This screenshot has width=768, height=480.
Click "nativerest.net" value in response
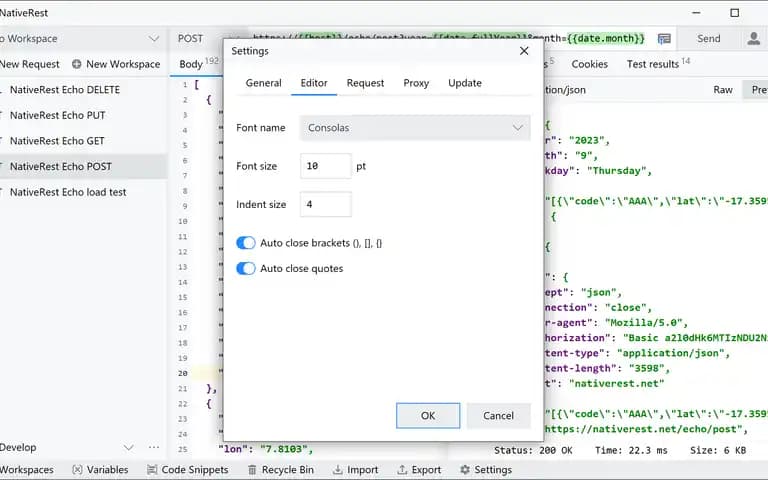point(616,384)
